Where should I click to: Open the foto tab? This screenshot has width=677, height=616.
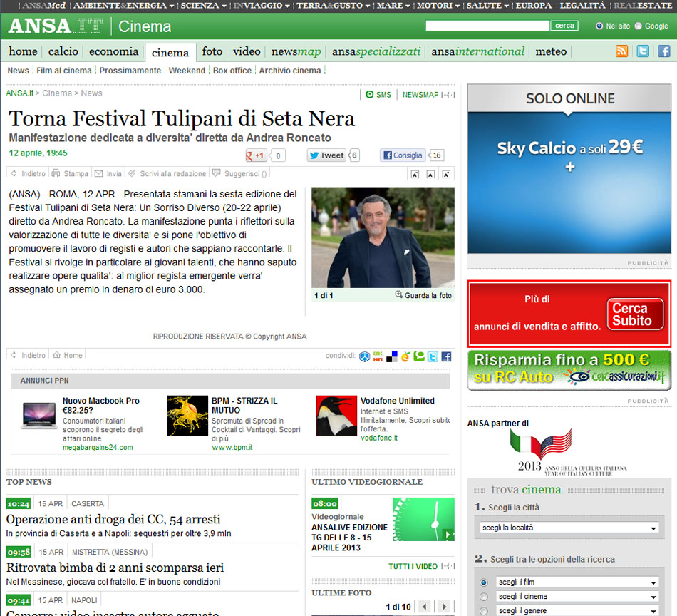coord(212,51)
